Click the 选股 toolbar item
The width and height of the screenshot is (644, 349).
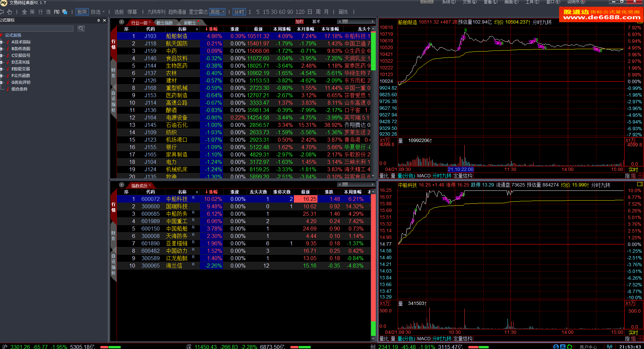119,12
